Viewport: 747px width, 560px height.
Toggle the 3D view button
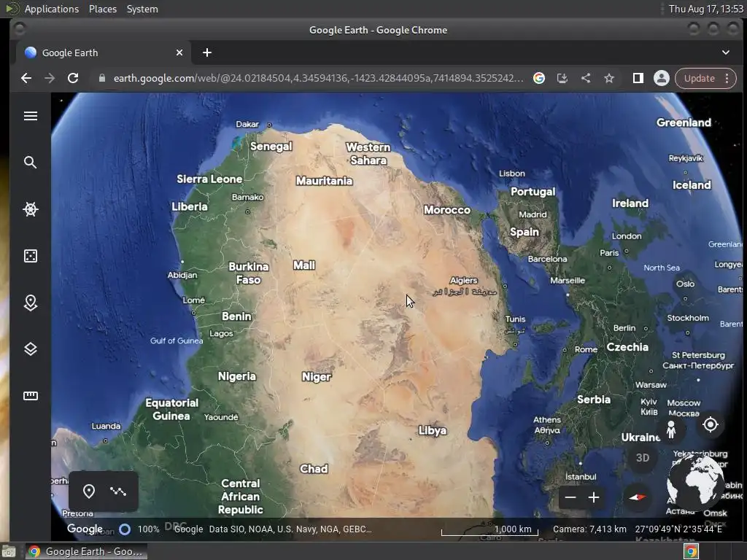coord(642,458)
